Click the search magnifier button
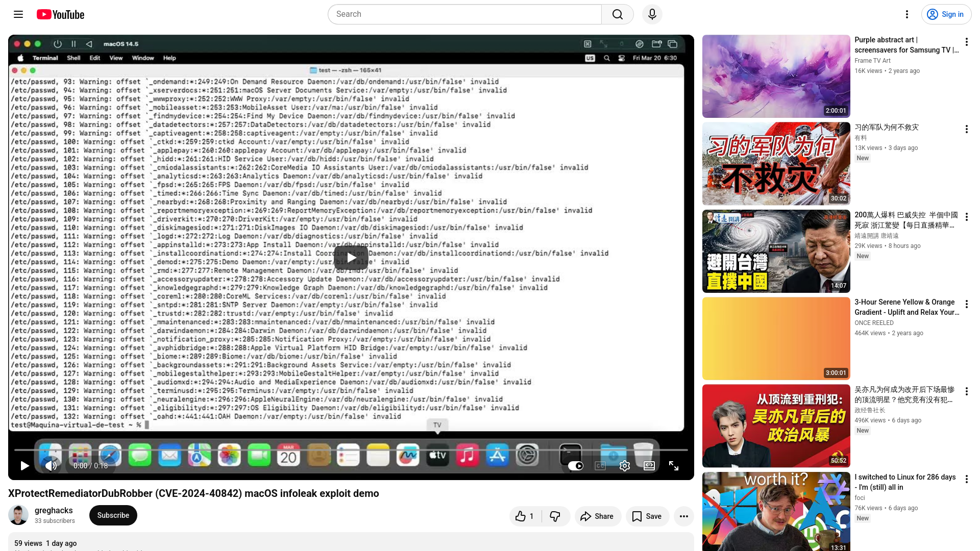Image resolution: width=980 pixels, height=551 pixels. [x=618, y=14]
